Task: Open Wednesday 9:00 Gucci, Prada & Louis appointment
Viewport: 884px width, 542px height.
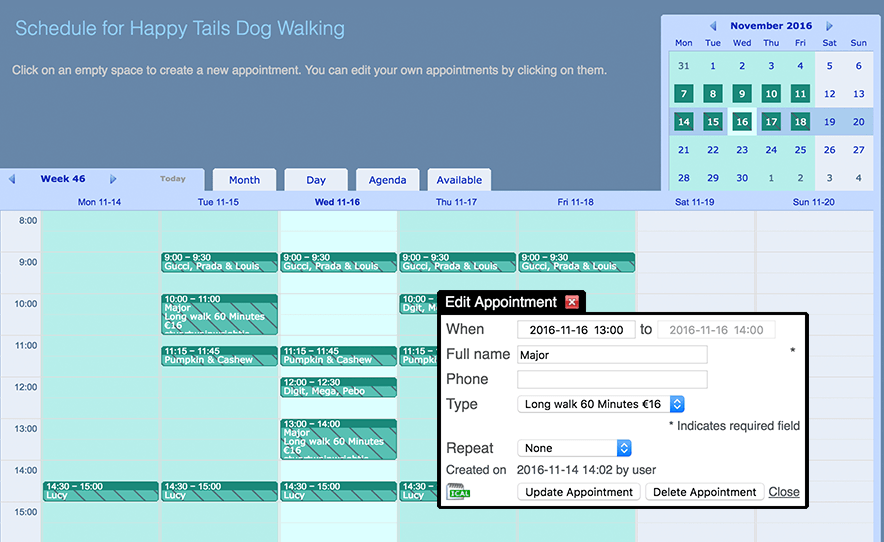Action: pyautogui.click(x=338, y=262)
